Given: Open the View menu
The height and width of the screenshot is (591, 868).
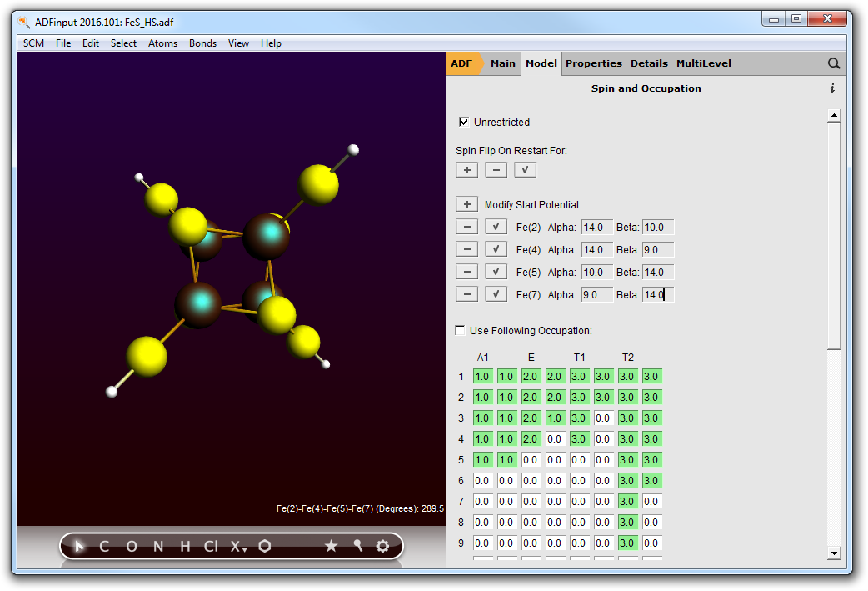Looking at the screenshot, I should (238, 43).
